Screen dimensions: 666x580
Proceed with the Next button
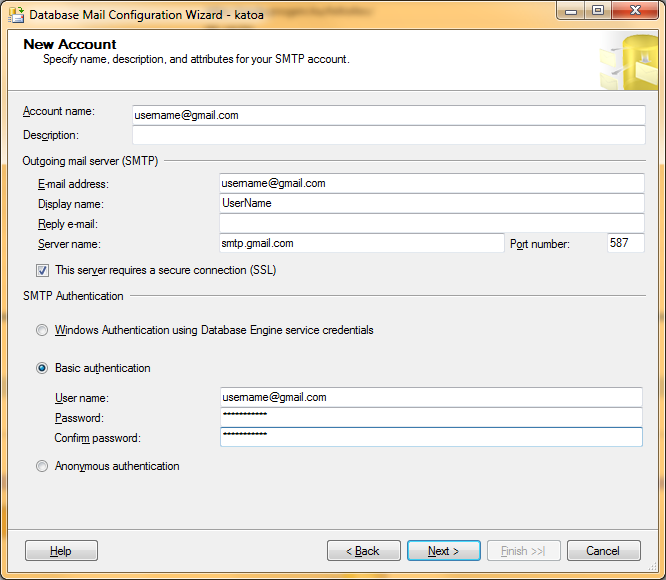point(443,551)
